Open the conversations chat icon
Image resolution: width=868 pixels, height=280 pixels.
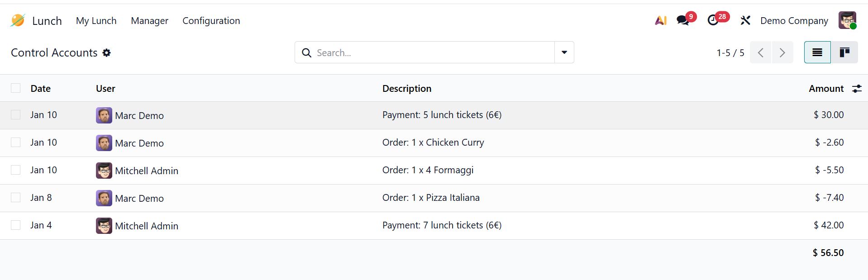[682, 20]
